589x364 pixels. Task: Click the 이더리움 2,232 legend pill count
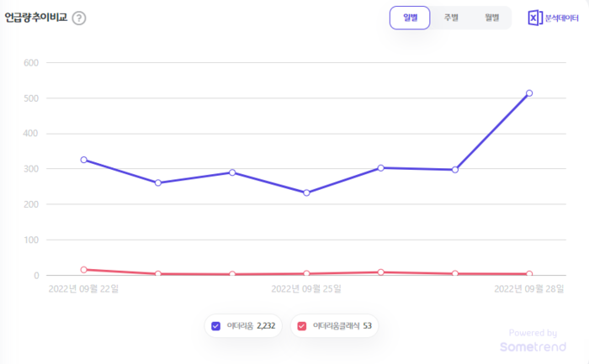point(264,325)
